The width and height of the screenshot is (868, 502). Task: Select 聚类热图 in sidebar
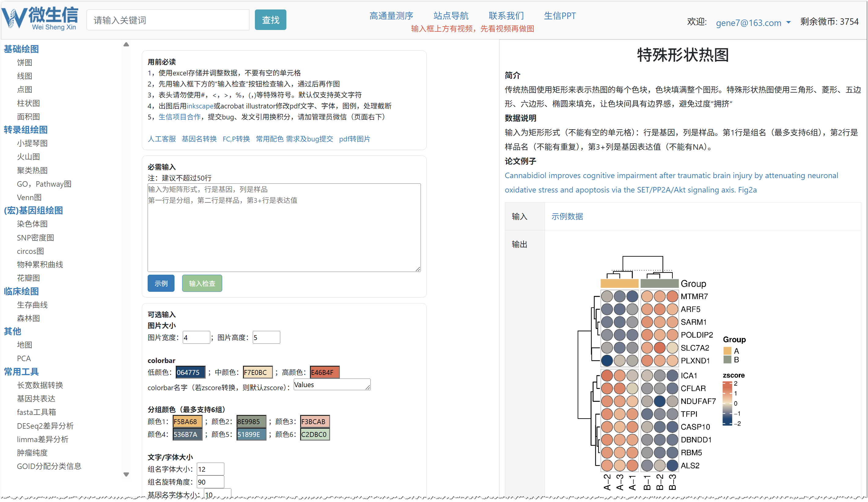32,170
